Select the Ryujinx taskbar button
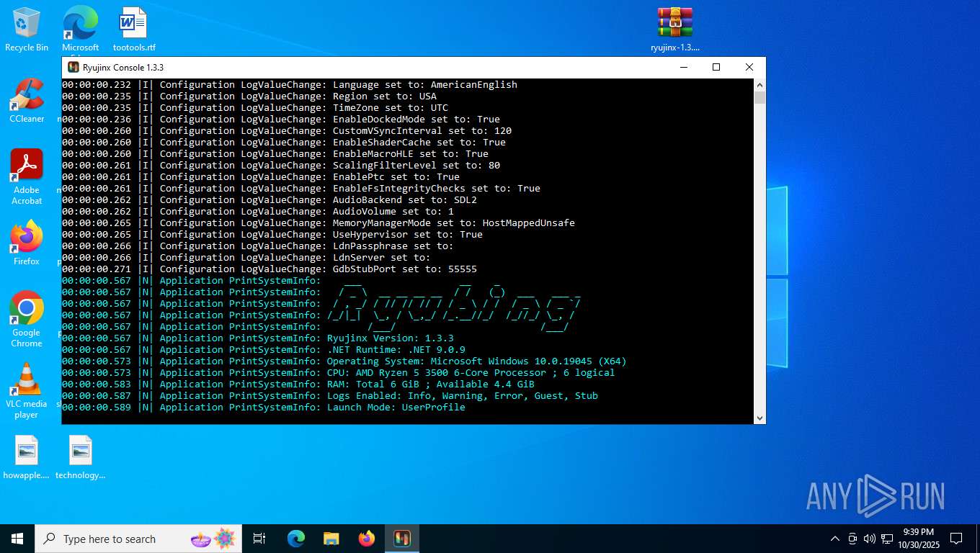Viewport: 980px width, 553px height. [401, 539]
